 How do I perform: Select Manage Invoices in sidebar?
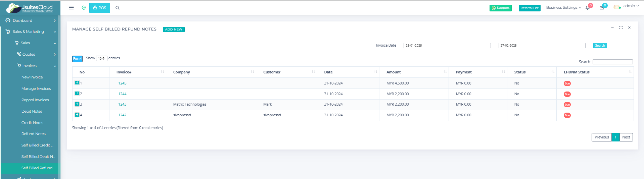tap(36, 88)
